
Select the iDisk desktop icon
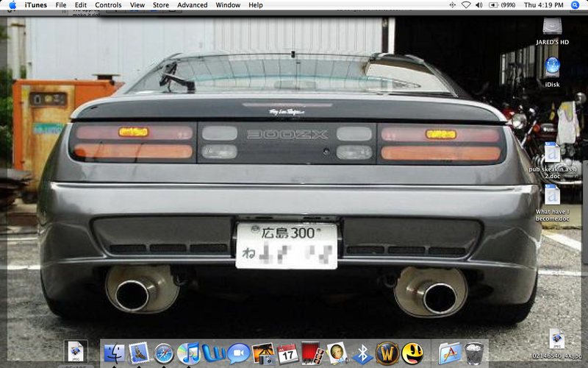[552, 68]
